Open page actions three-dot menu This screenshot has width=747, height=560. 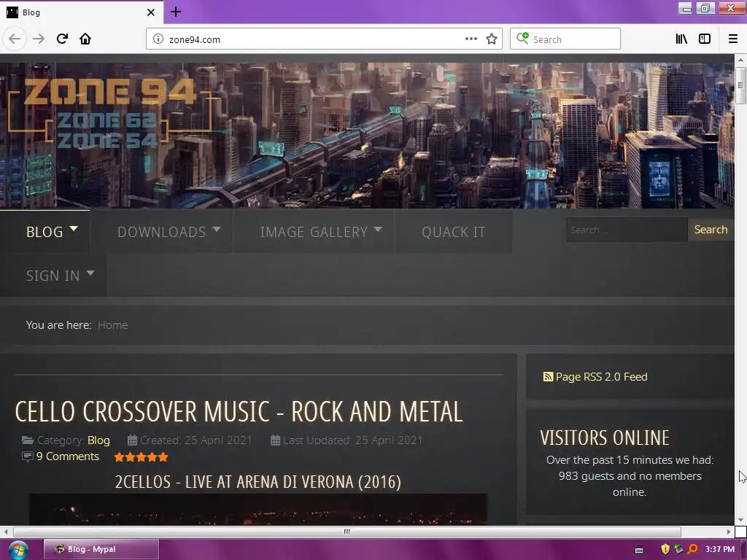pyautogui.click(x=471, y=39)
